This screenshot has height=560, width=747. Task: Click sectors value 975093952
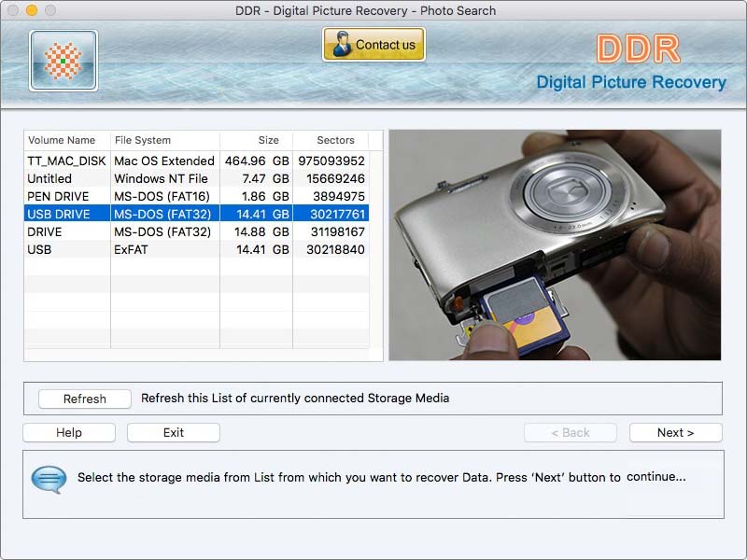[x=331, y=161]
